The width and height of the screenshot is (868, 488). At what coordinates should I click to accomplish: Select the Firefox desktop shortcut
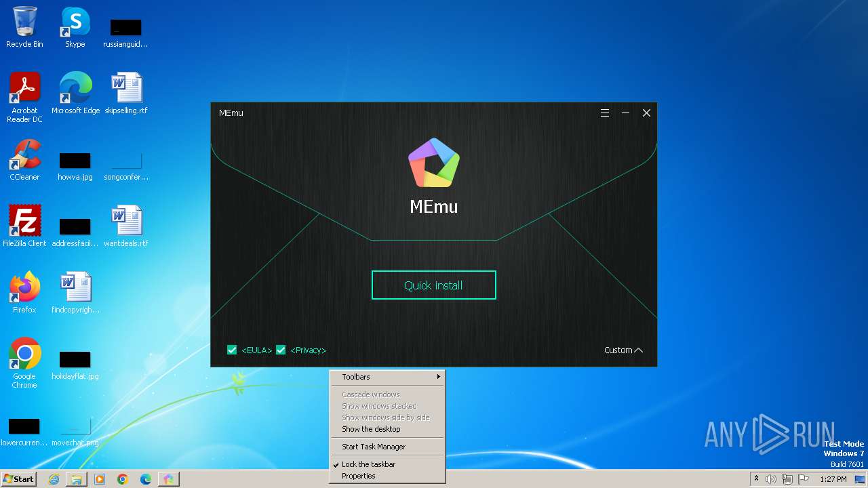[24, 293]
